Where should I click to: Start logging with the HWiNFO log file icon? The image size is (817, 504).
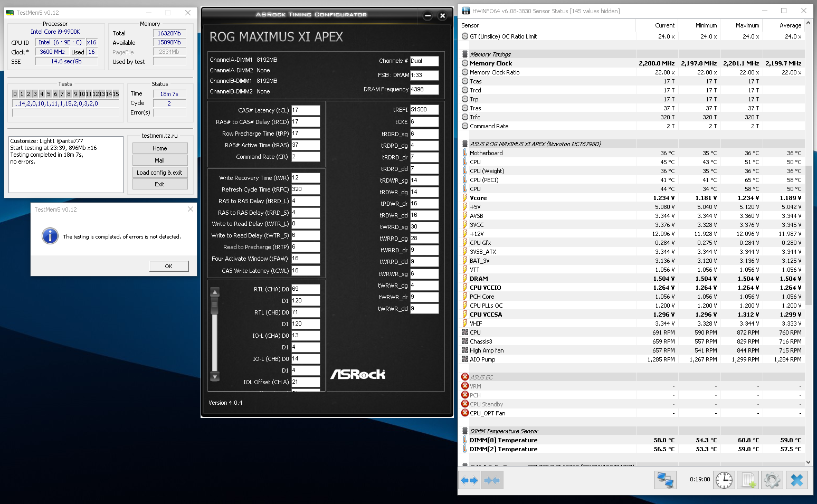(748, 480)
